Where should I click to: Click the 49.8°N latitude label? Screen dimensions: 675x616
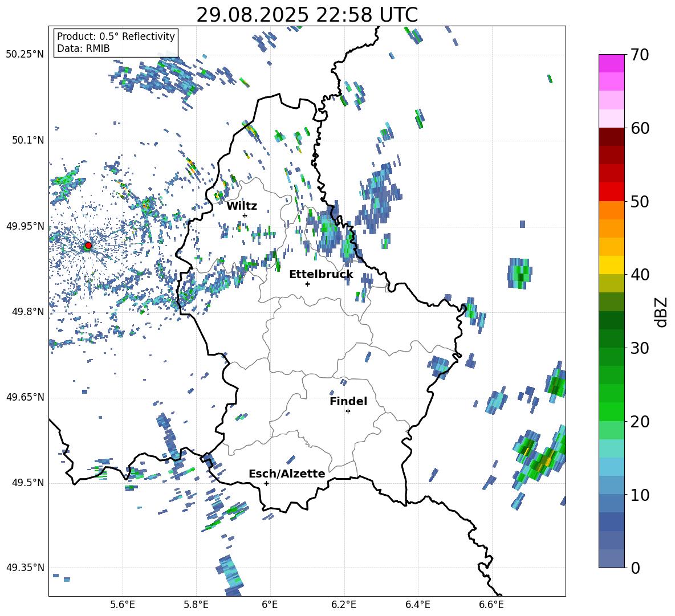coord(28,312)
